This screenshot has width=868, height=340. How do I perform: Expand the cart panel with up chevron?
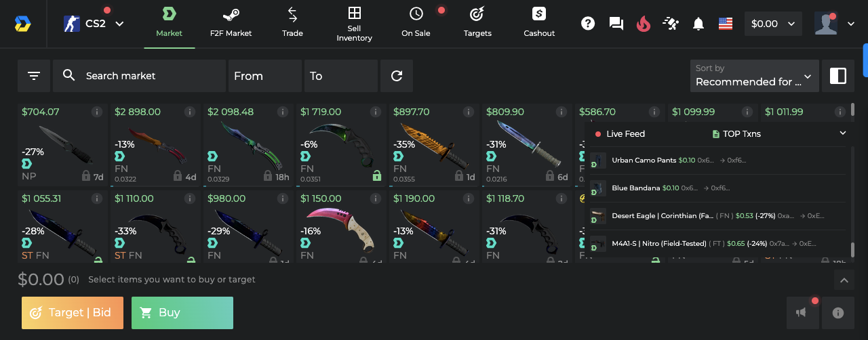[844, 280]
